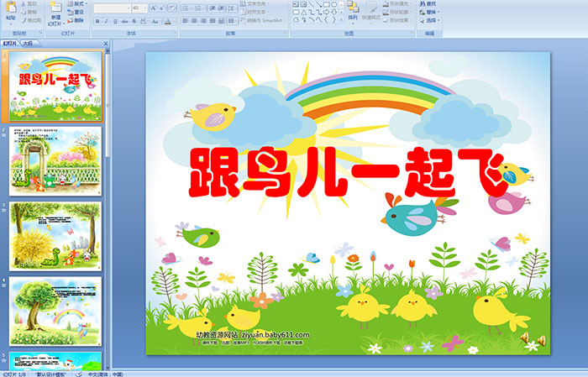The width and height of the screenshot is (588, 377).
Task: Click the Shape Fill (形状填充) icon
Action: tap(402, 3)
